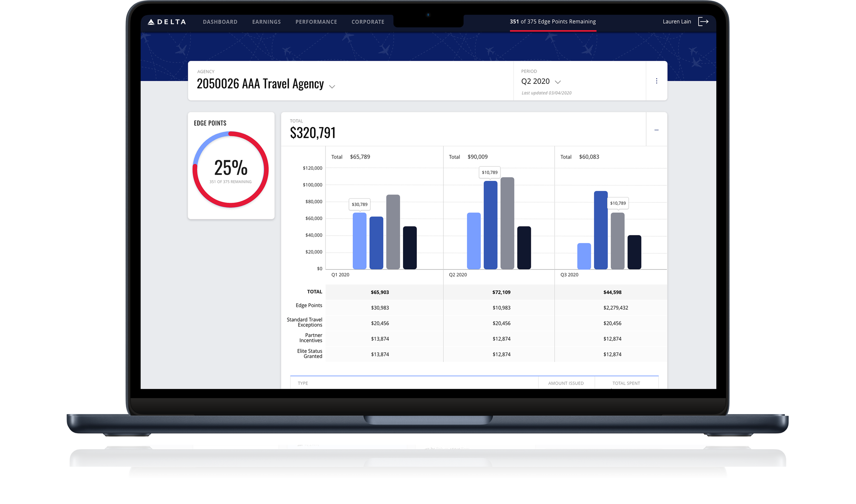Image resolution: width=856 pixels, height=504 pixels.
Task: Expand the agency selector chevron
Action: pos(332,87)
